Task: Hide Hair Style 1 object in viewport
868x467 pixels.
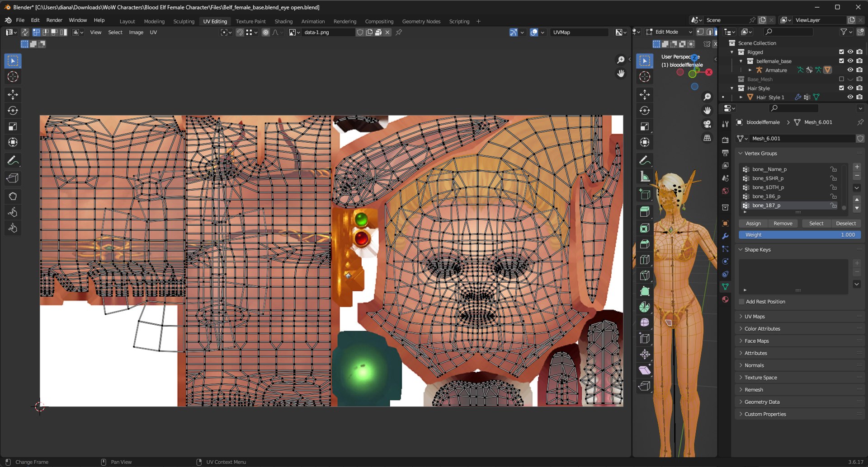Action: pos(850,97)
